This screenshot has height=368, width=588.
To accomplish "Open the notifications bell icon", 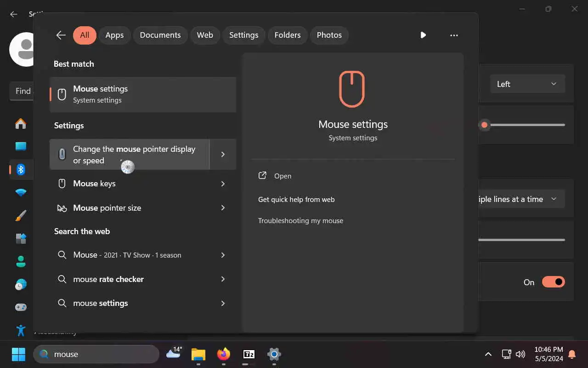I will tap(572, 354).
